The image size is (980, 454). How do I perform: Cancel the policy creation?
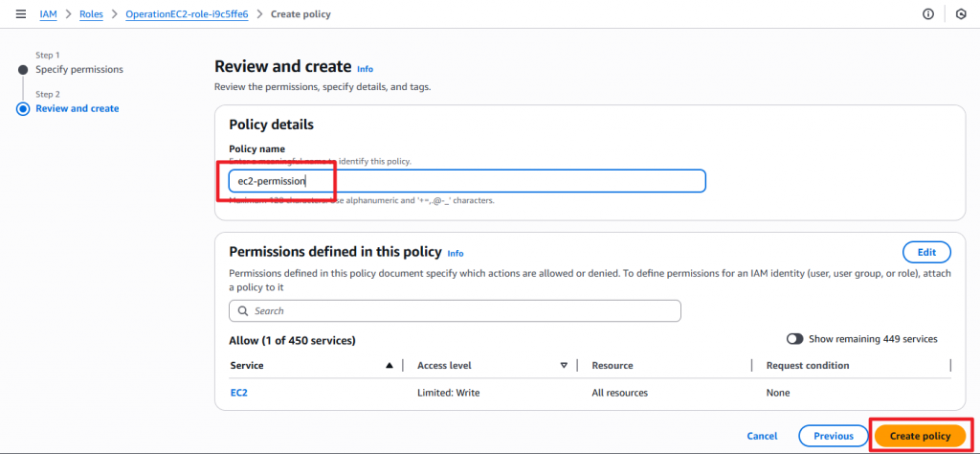click(763, 436)
